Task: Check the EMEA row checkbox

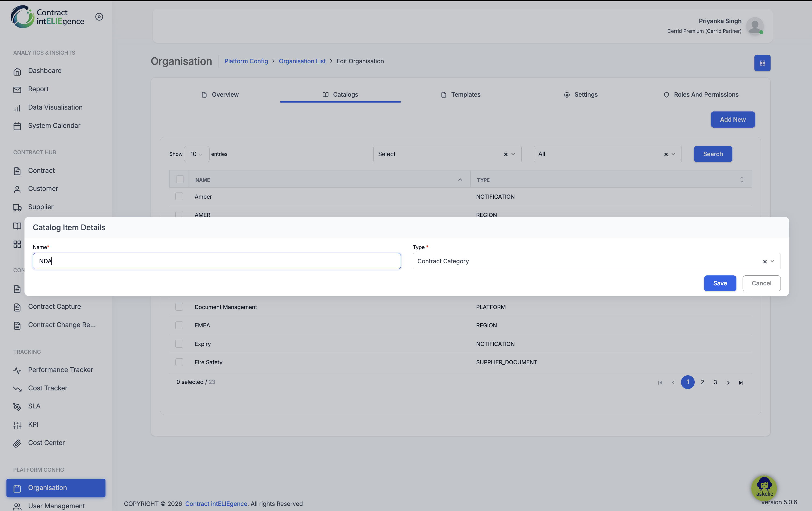Action: pos(179,325)
